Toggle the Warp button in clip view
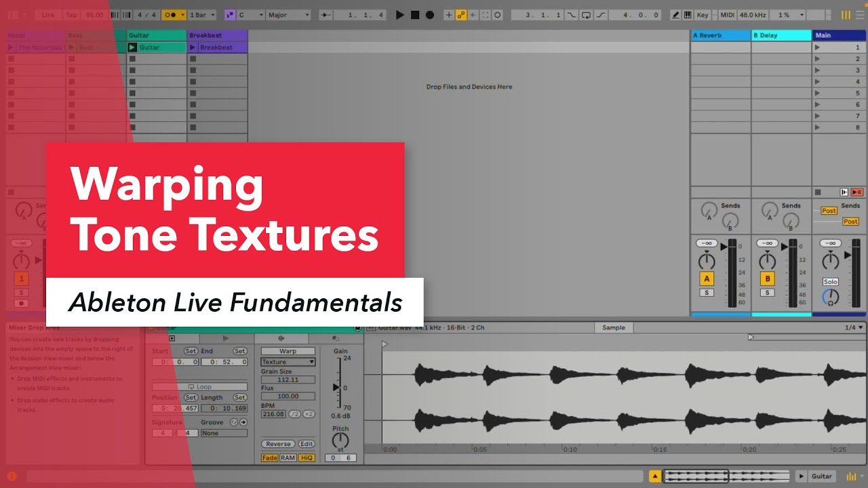 tap(288, 351)
